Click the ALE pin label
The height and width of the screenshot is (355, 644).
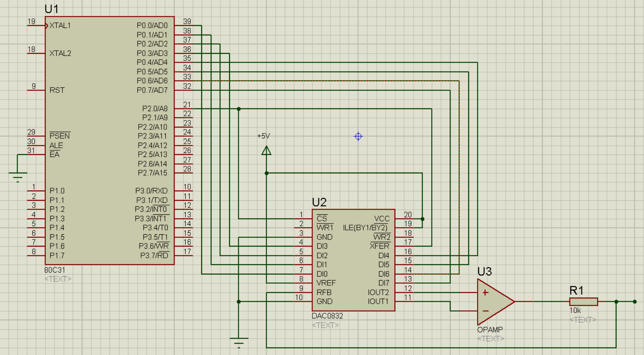coord(56,145)
